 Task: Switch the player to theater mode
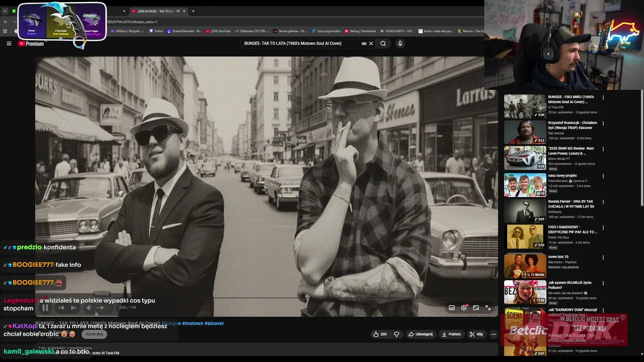476,308
